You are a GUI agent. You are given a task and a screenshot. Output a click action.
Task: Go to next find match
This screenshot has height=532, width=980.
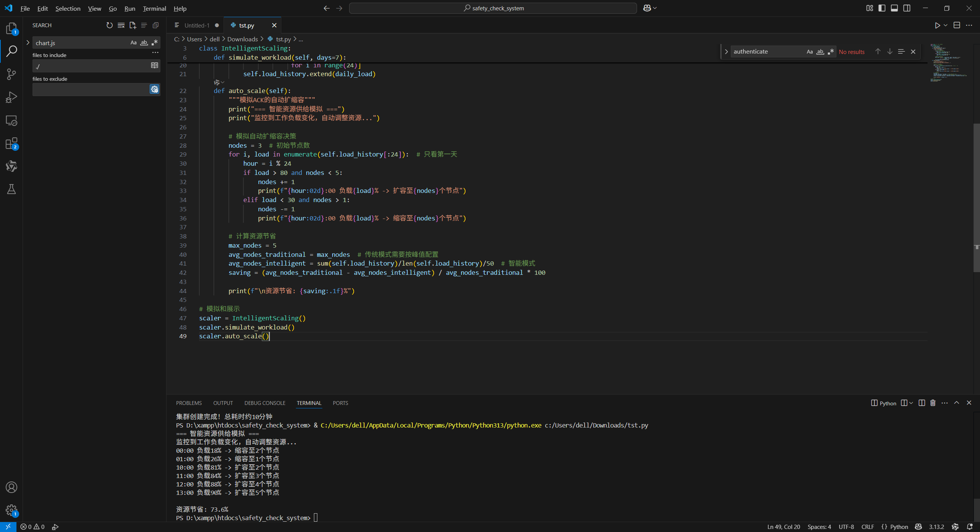(890, 52)
